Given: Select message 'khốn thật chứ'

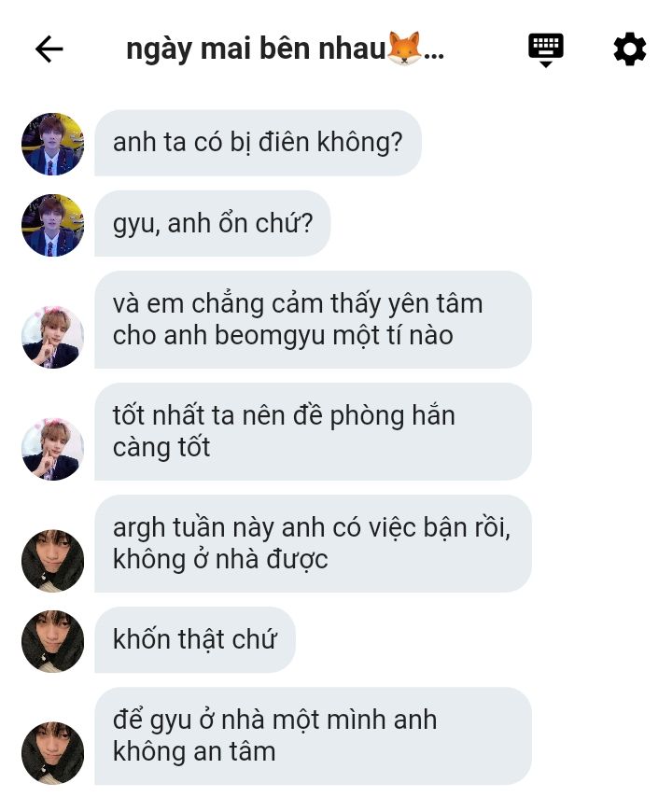Looking at the screenshot, I should pyautogui.click(x=195, y=639).
